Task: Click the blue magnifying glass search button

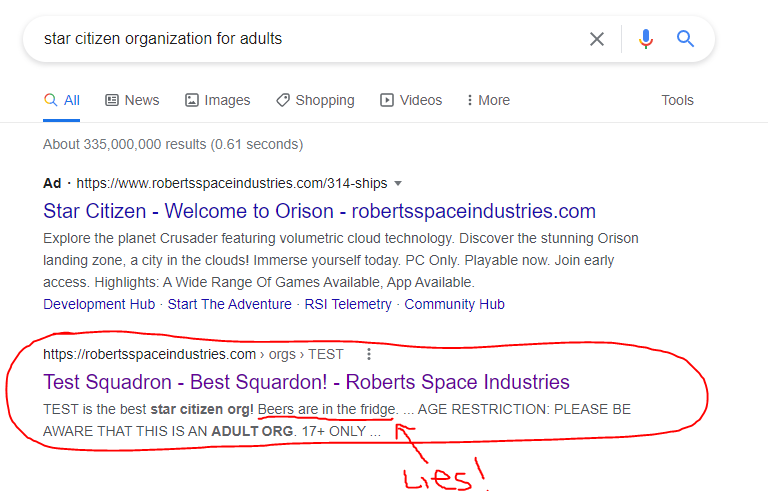Action: pos(686,39)
